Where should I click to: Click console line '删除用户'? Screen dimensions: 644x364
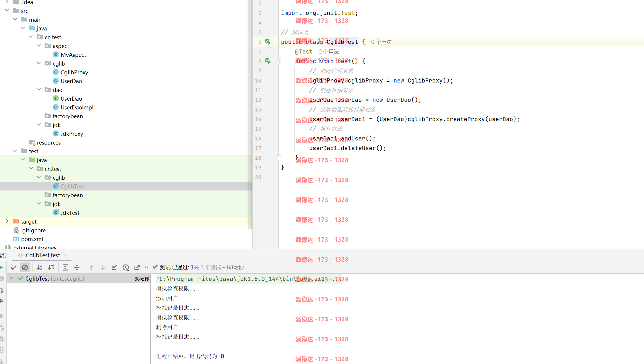167,327
